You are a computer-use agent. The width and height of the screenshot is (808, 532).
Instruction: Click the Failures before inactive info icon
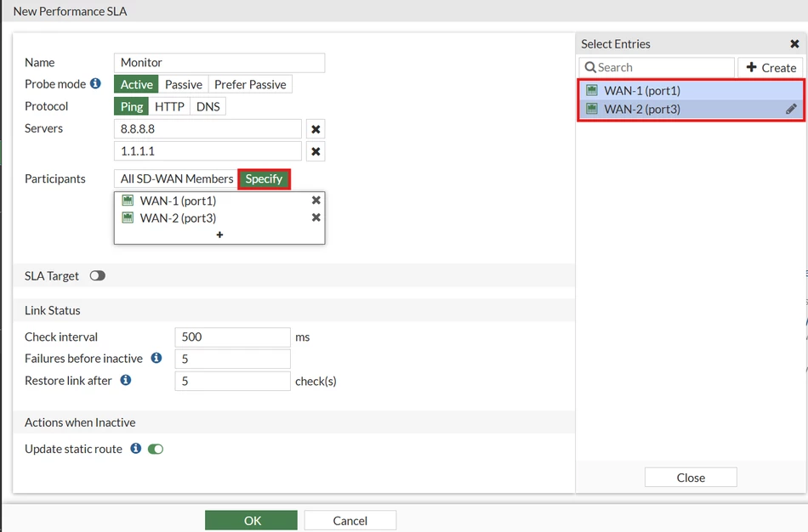(156, 358)
